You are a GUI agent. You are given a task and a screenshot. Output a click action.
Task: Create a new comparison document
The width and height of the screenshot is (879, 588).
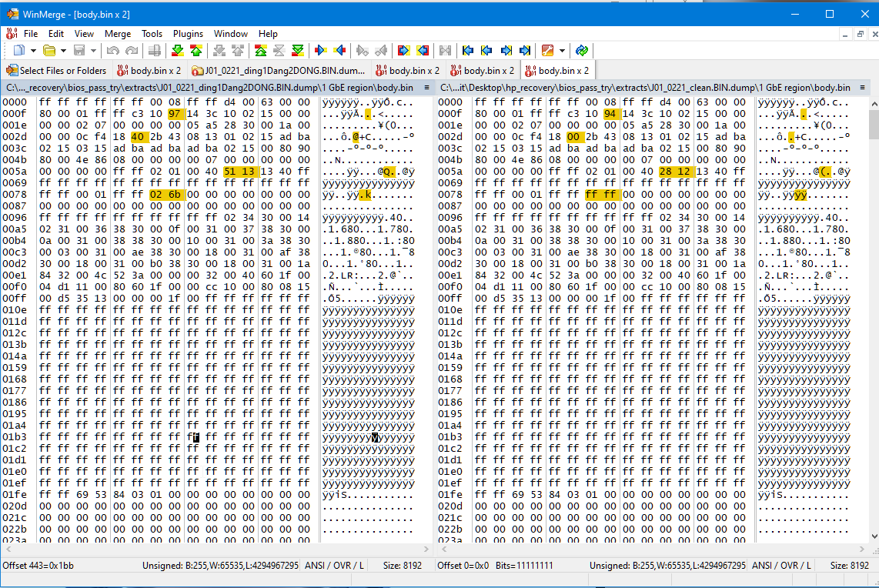pyautogui.click(x=19, y=51)
